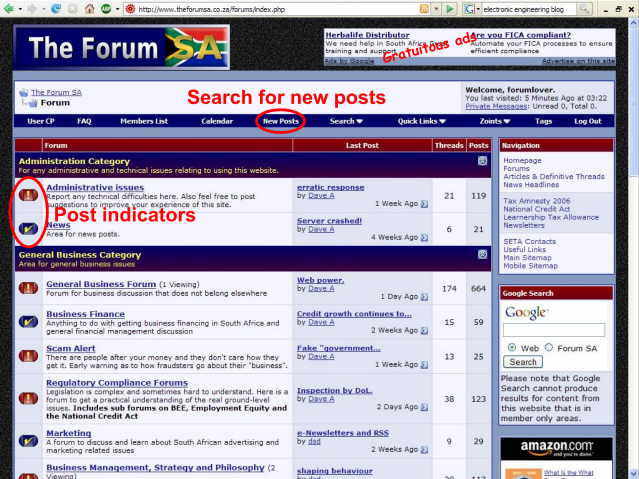
Task: Click in the Google search input field
Action: coord(554,330)
